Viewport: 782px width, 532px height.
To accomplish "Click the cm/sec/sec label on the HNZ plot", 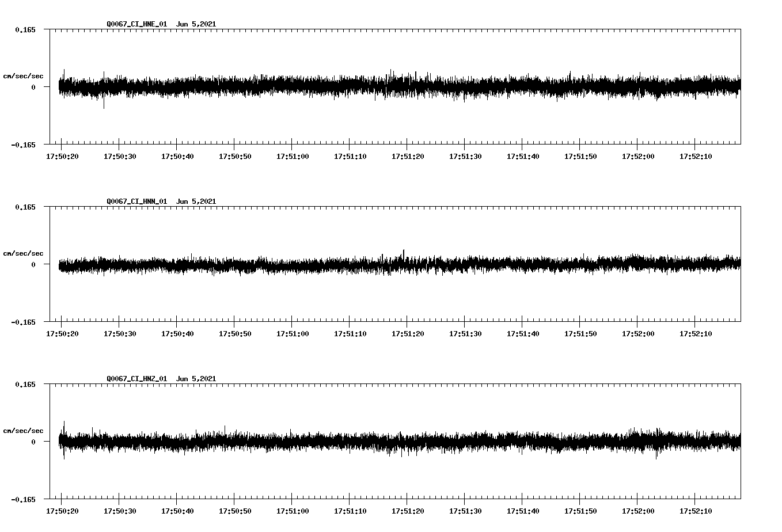I will tap(24, 430).
